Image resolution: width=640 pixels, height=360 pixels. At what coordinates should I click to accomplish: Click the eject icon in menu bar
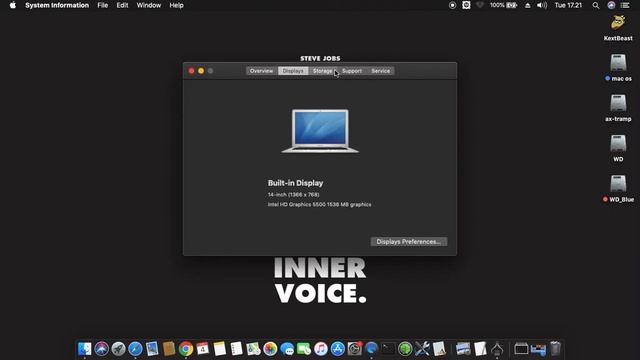[527, 5]
